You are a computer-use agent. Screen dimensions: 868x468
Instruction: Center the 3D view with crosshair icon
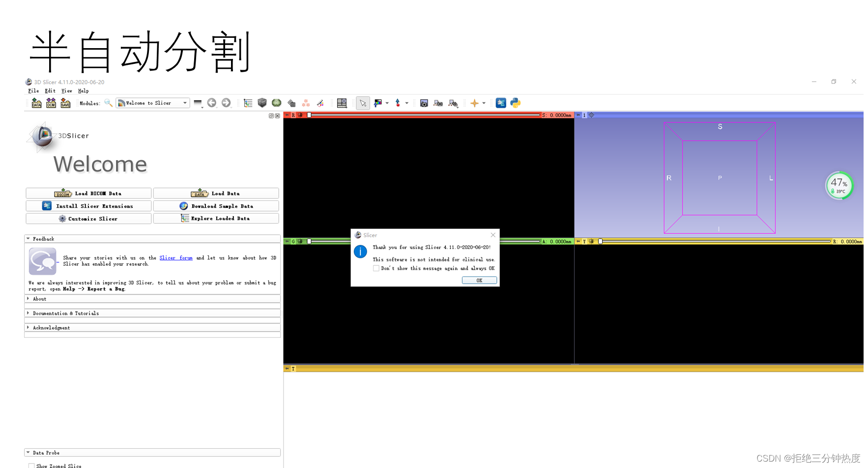coord(592,115)
